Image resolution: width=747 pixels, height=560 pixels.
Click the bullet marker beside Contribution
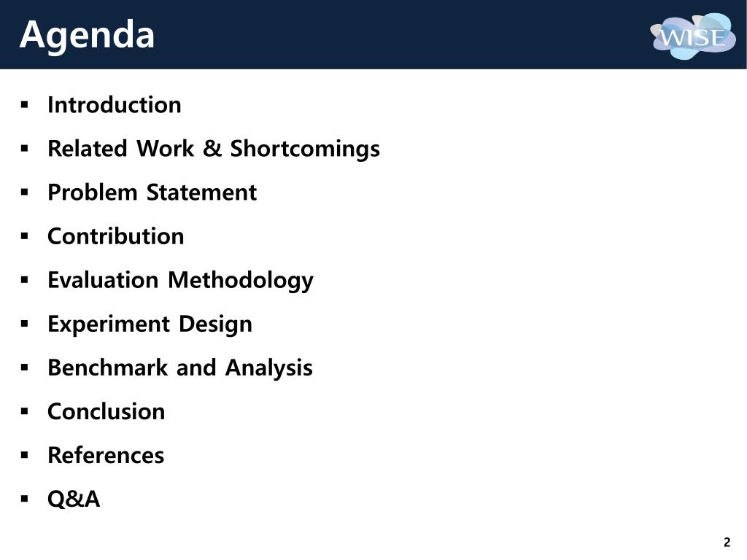tap(25, 236)
